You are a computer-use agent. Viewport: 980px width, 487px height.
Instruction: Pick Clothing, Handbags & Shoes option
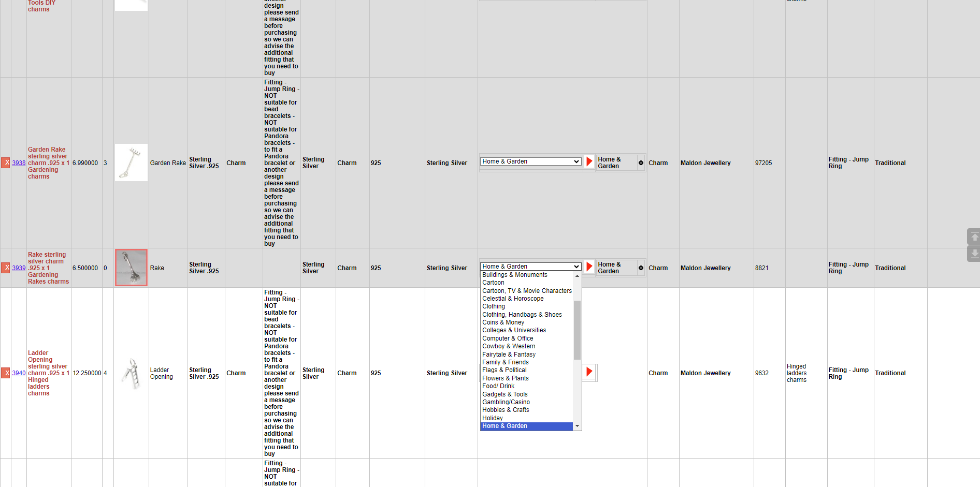point(526,315)
